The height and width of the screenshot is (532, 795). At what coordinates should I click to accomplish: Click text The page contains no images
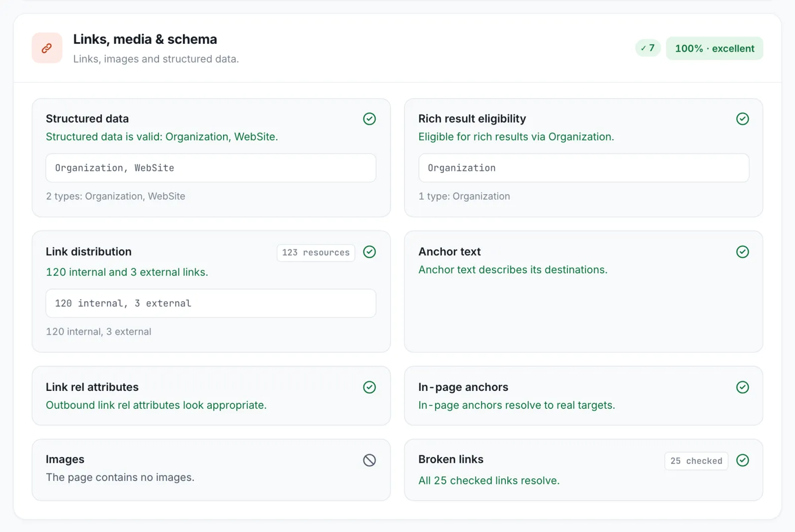(120, 477)
